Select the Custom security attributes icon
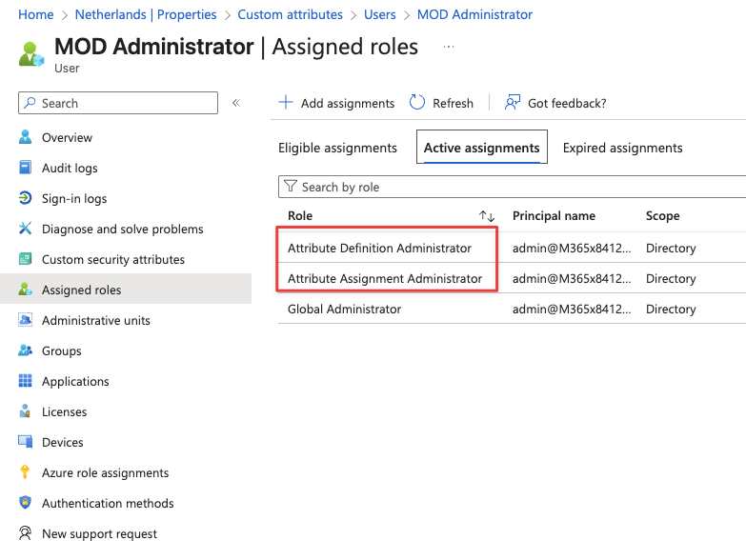Image resolution: width=746 pixels, height=560 pixels. pyautogui.click(x=26, y=260)
